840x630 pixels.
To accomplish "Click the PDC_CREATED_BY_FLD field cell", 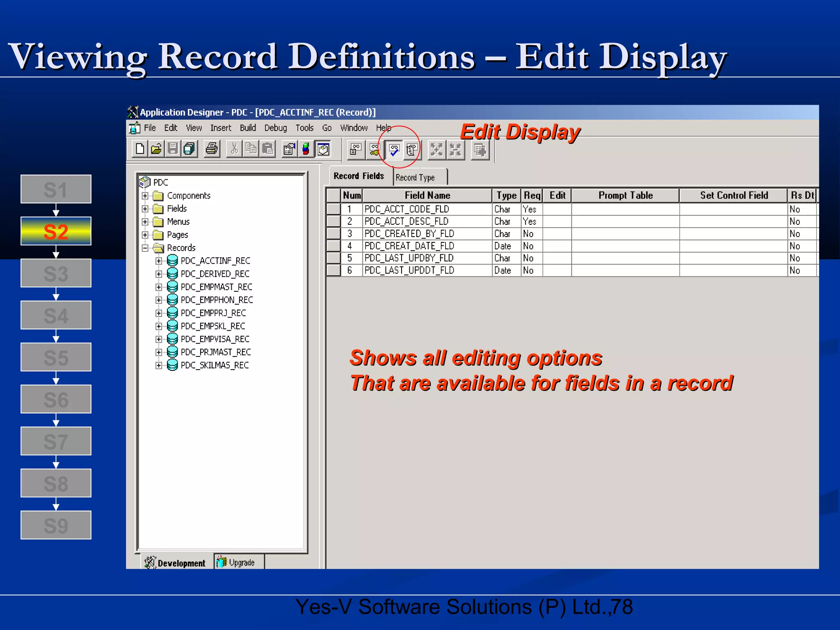I will (427, 234).
